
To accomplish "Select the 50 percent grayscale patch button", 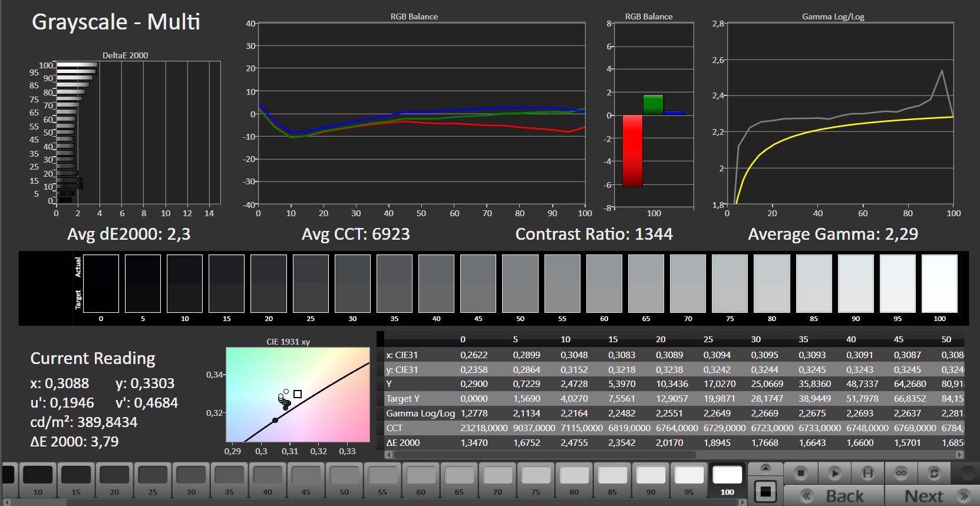I will coord(344,481).
